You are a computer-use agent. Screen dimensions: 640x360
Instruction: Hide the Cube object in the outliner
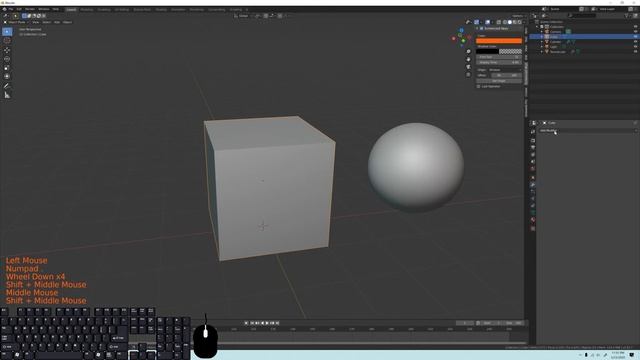pos(636,36)
